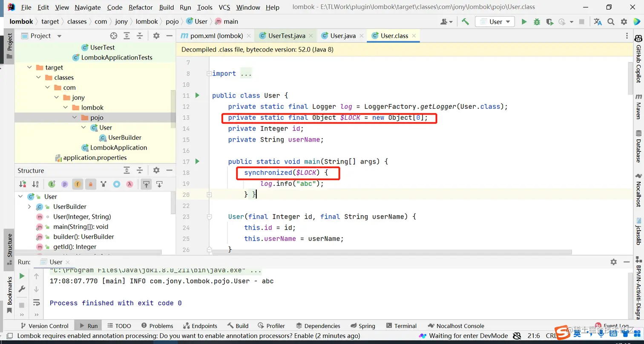Click the run gutter icon beside class User
Viewport: 644px width, 344px height.
197,95
